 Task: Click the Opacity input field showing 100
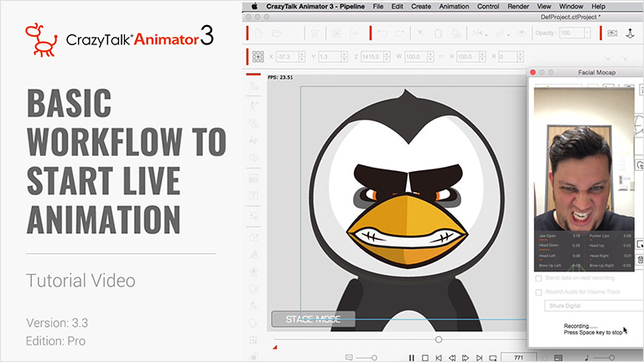click(x=572, y=34)
